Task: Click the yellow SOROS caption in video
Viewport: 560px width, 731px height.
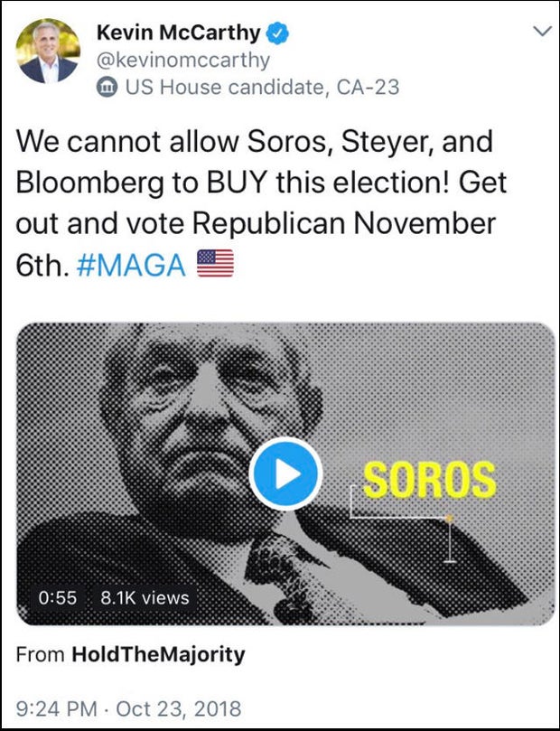Action: (x=429, y=478)
